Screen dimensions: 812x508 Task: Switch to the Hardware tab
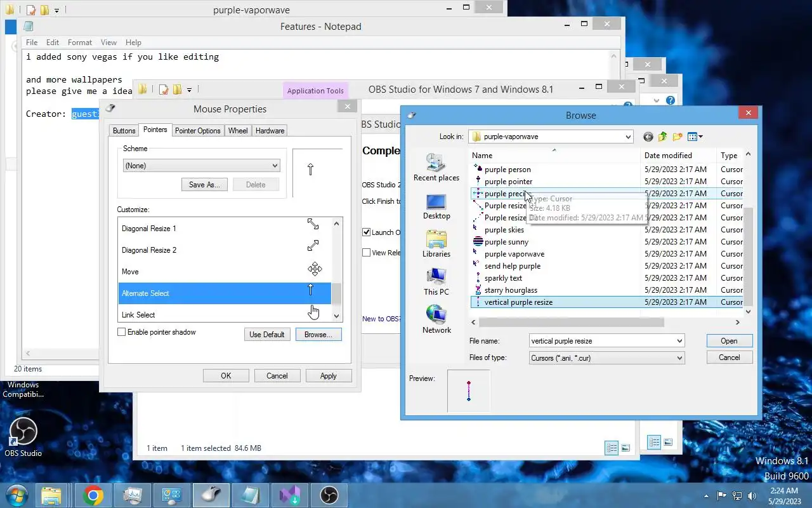270,131
